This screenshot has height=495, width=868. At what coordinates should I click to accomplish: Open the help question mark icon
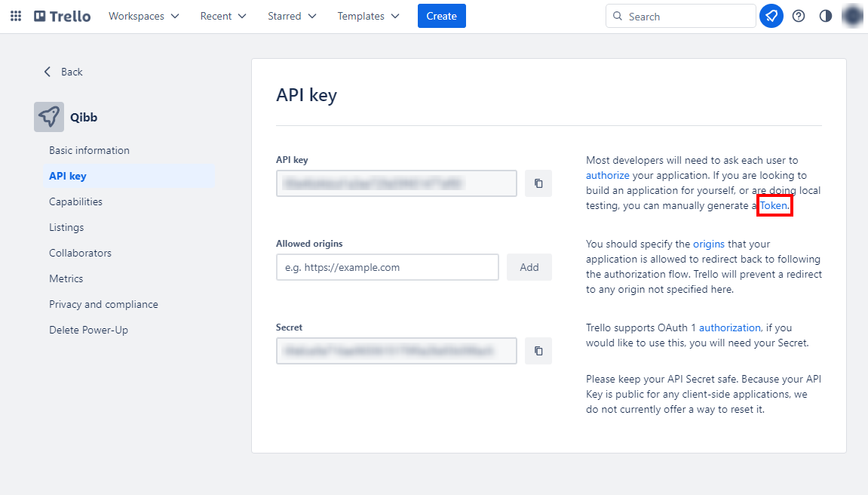(799, 16)
